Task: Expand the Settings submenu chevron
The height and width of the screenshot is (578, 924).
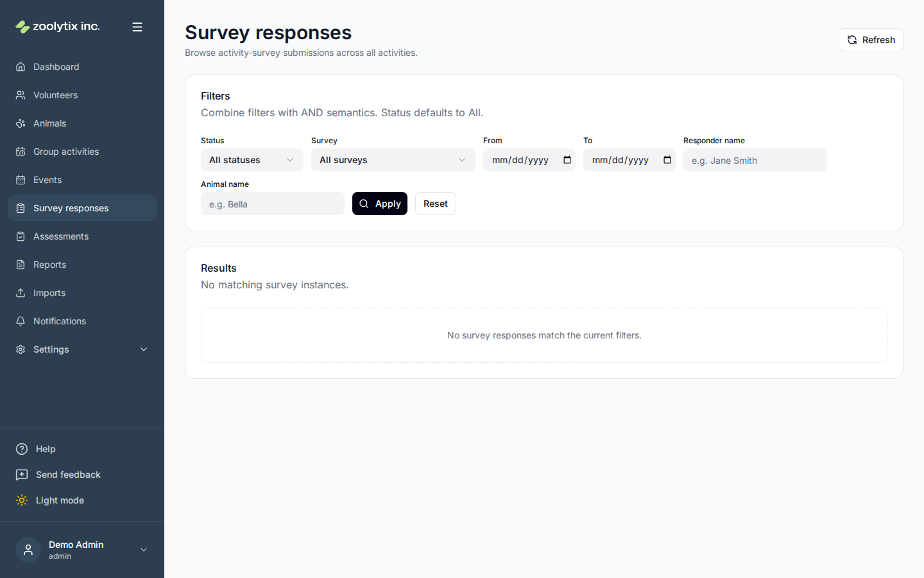Action: [x=144, y=349]
